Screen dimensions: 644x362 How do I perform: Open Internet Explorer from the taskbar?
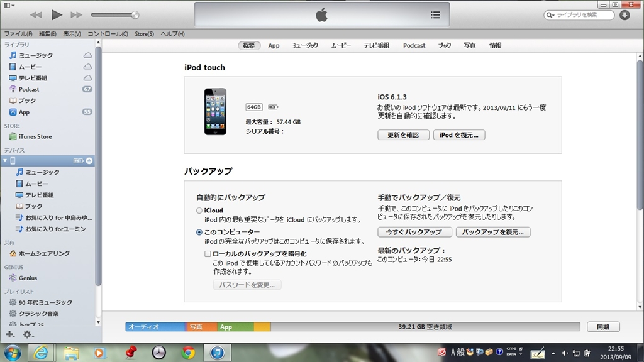click(40, 353)
